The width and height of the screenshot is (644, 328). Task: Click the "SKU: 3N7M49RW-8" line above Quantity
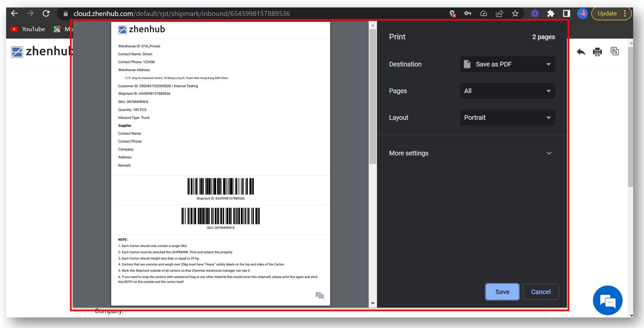tap(133, 102)
